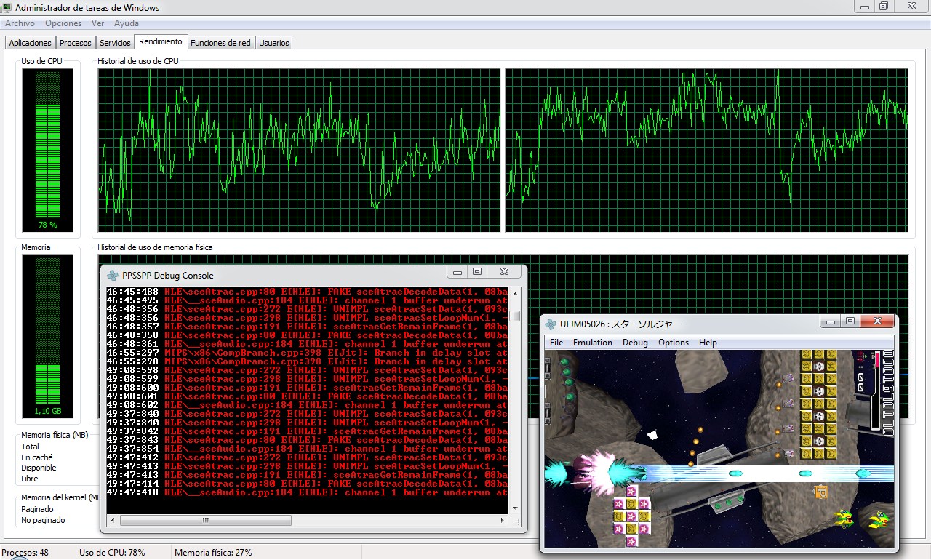Open the Archivo menu in Task Manager
931x560 pixels.
(x=20, y=23)
